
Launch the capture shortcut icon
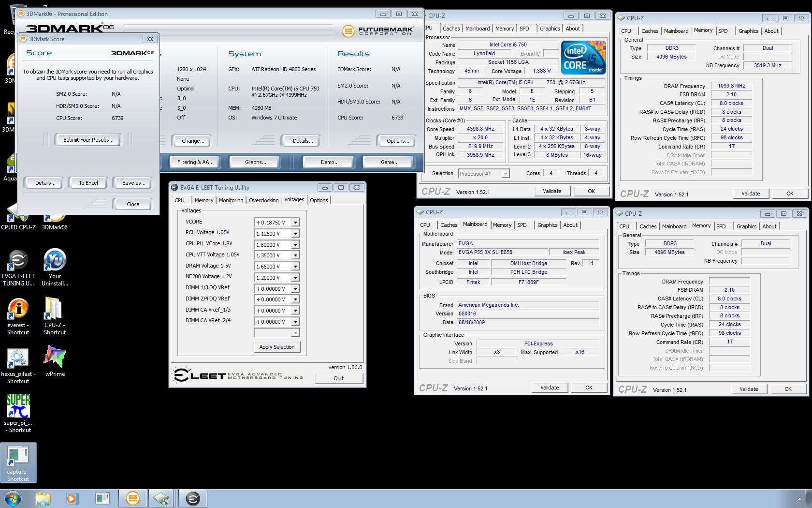18,463
